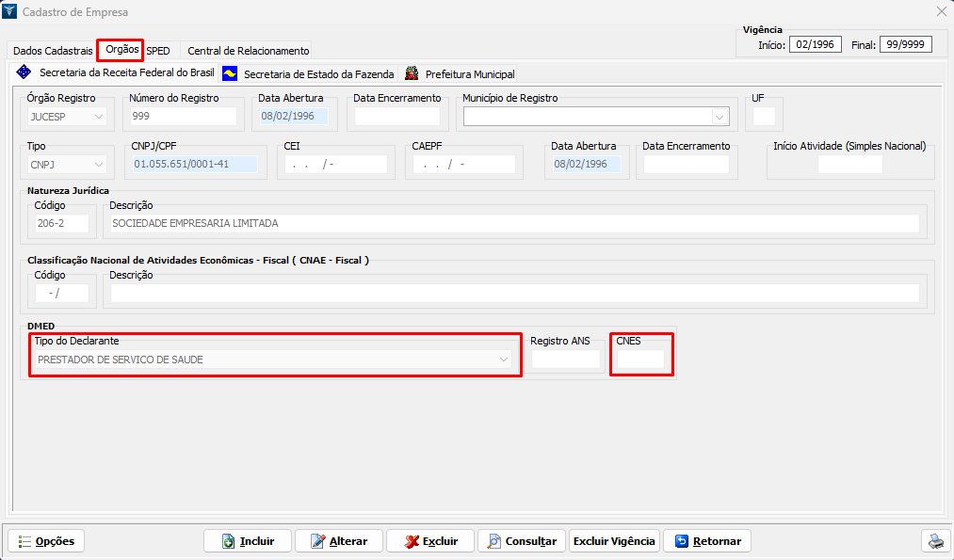Expand the Órgão Registro JUCESP dropdown
This screenshot has height=560, width=954.
tap(99, 117)
